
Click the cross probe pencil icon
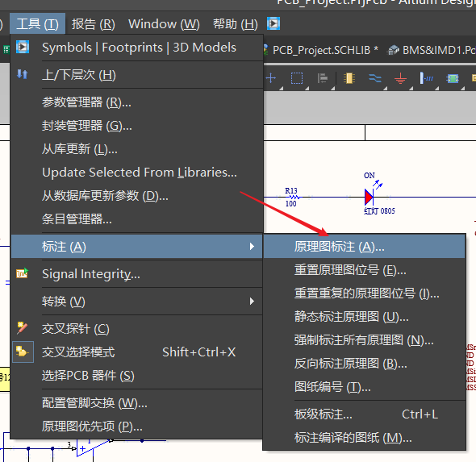point(22,328)
